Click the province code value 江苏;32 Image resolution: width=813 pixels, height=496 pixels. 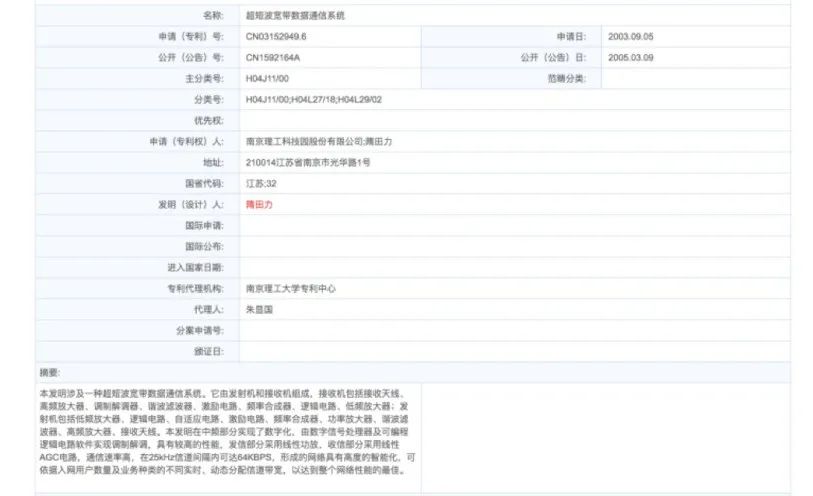(x=261, y=183)
